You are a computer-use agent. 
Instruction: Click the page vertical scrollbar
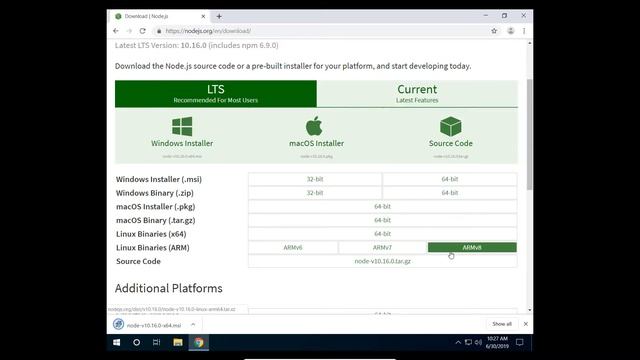tap(529, 135)
